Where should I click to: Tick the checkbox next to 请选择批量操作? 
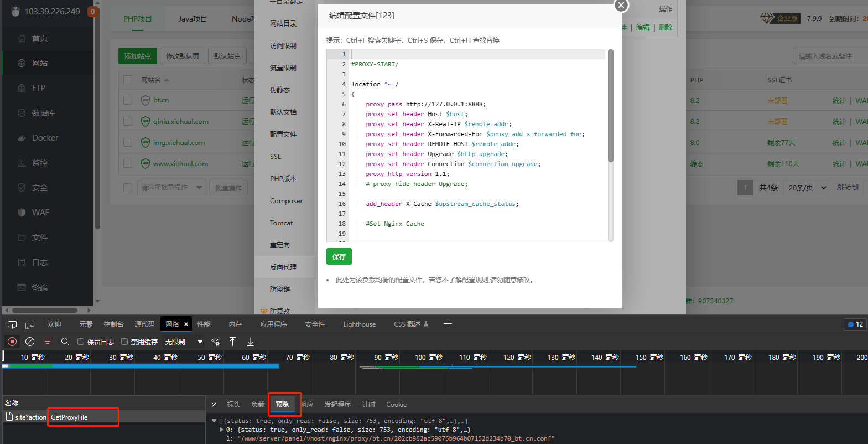(x=128, y=188)
